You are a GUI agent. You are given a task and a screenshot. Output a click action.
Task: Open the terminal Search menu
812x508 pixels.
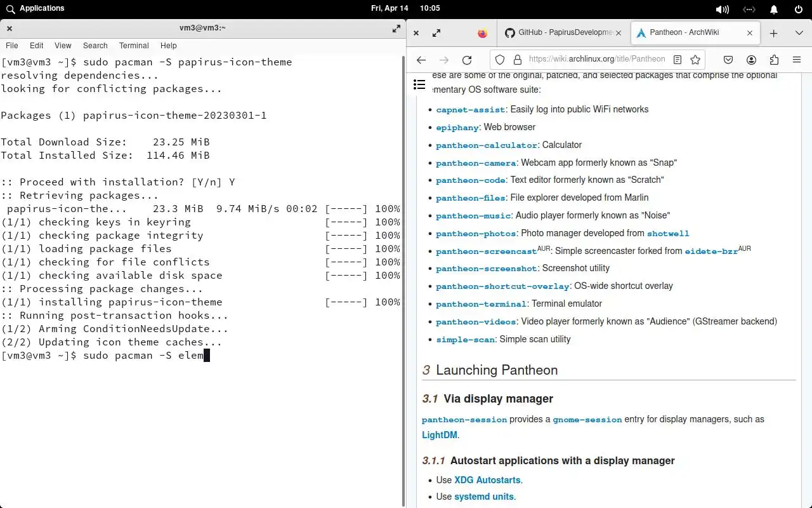point(95,46)
